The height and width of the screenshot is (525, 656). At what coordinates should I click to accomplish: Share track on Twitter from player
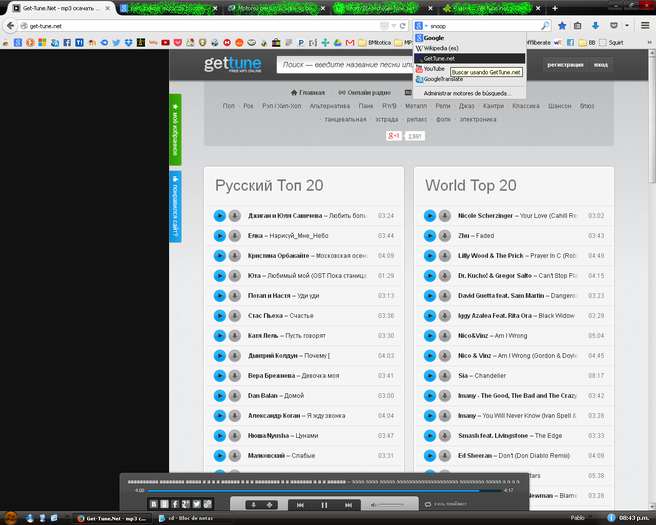tap(197, 504)
